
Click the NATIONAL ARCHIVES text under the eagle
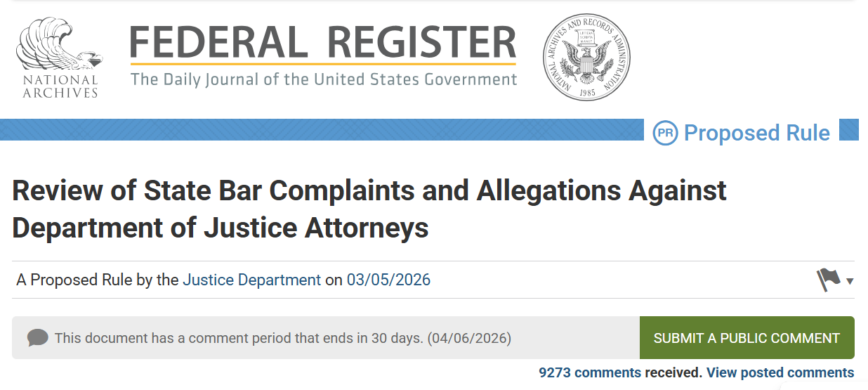60,86
